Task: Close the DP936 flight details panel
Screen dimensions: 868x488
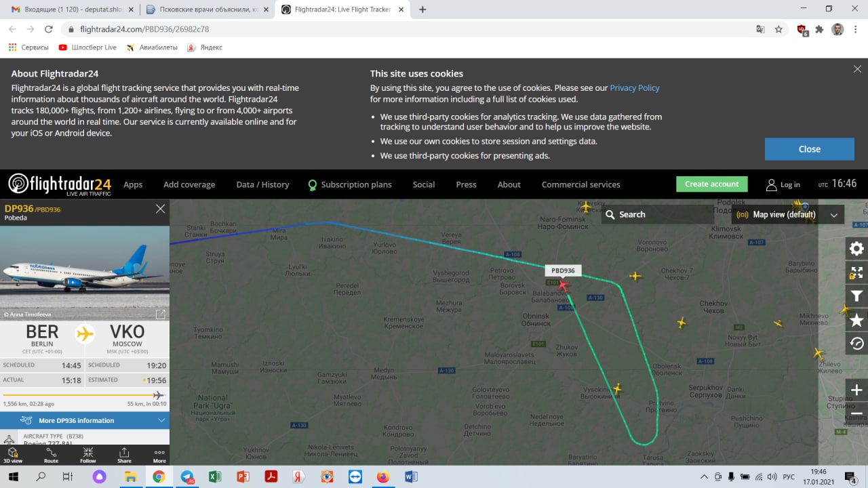Action: (x=160, y=209)
